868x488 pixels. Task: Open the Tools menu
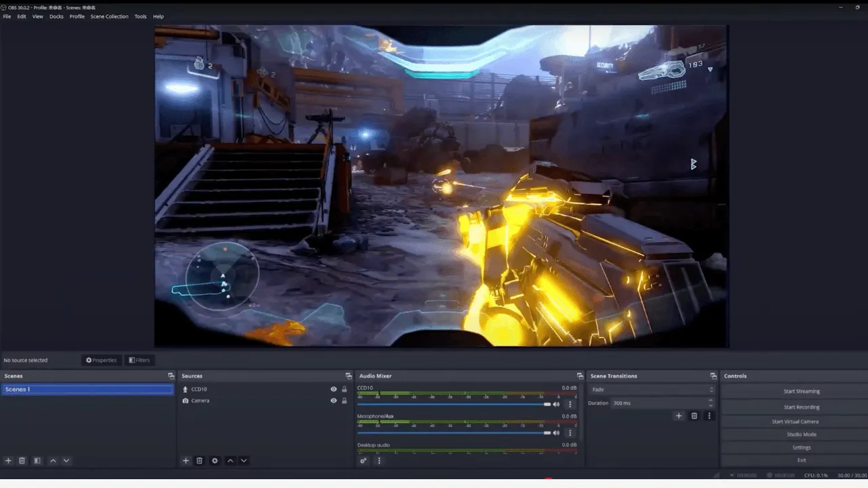click(x=140, y=16)
